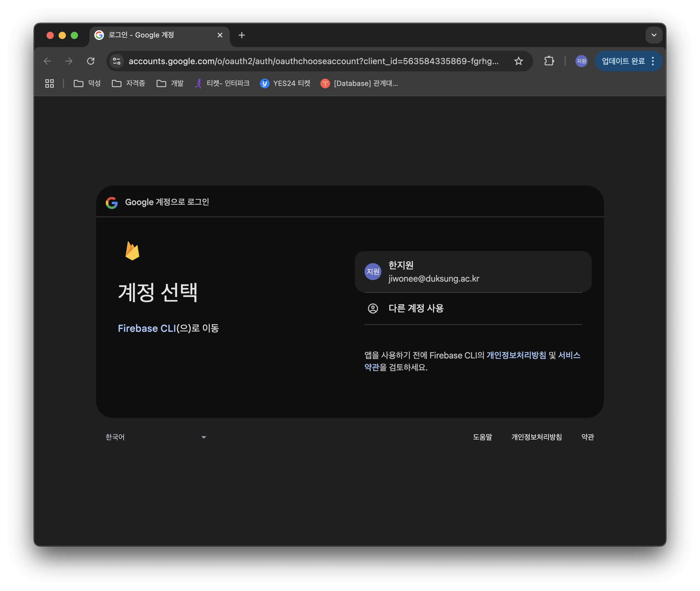Open the site information icon in address bar
This screenshot has height=591, width=700.
[x=117, y=61]
